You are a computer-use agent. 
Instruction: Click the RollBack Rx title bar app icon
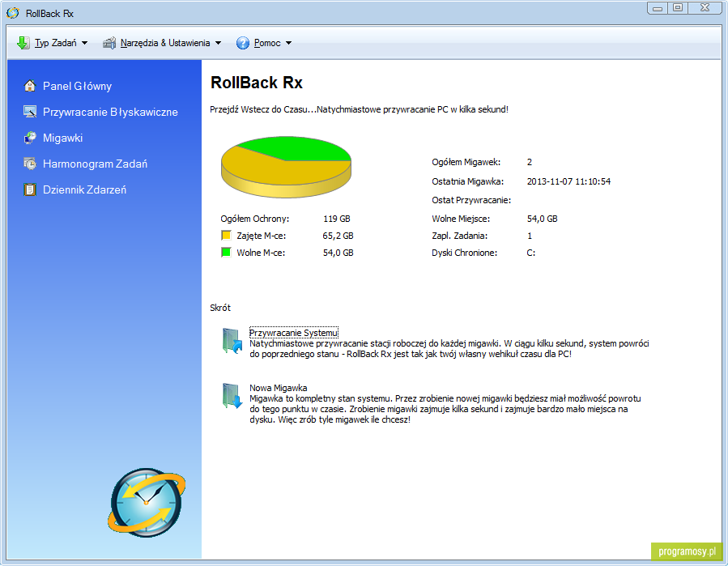pos(13,14)
